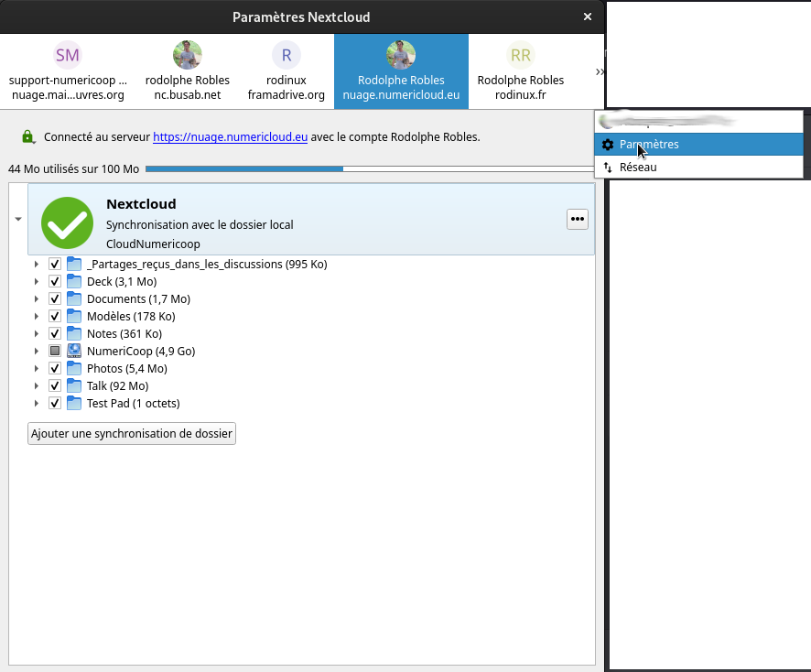The height and width of the screenshot is (672, 811).
Task: Expand the Deck folder
Action: [37, 281]
